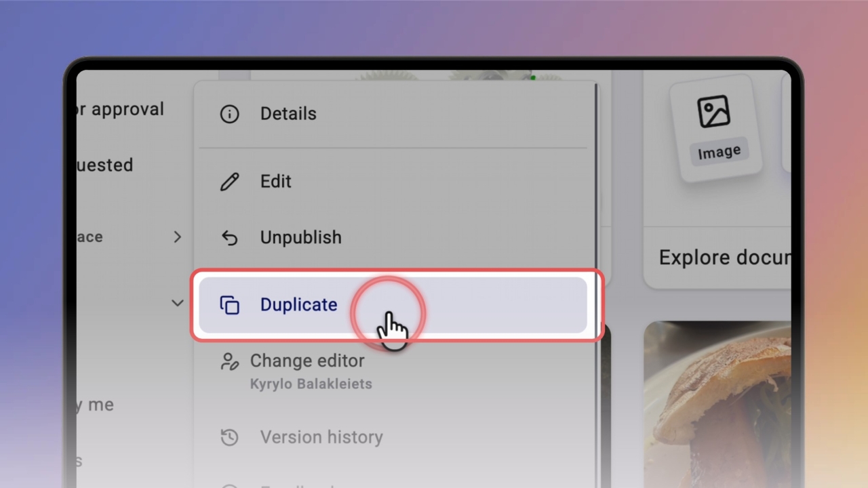Open Version history from the menu

(x=393, y=437)
